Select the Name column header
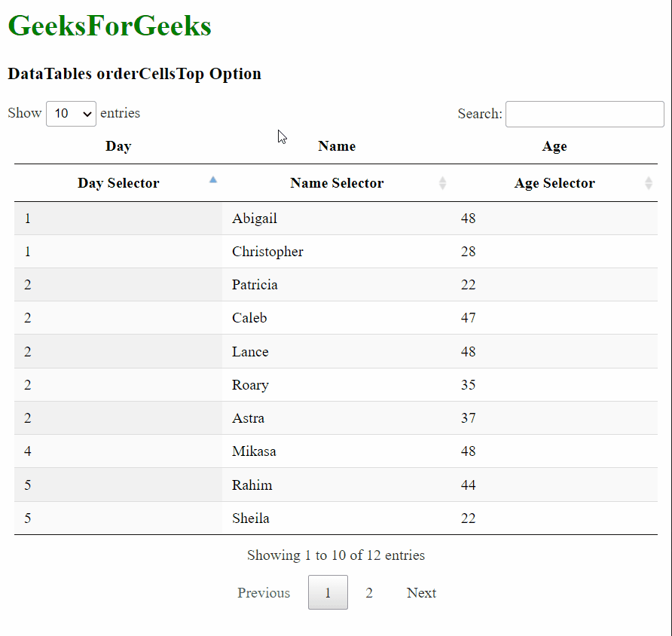672x636 pixels. coord(337,145)
